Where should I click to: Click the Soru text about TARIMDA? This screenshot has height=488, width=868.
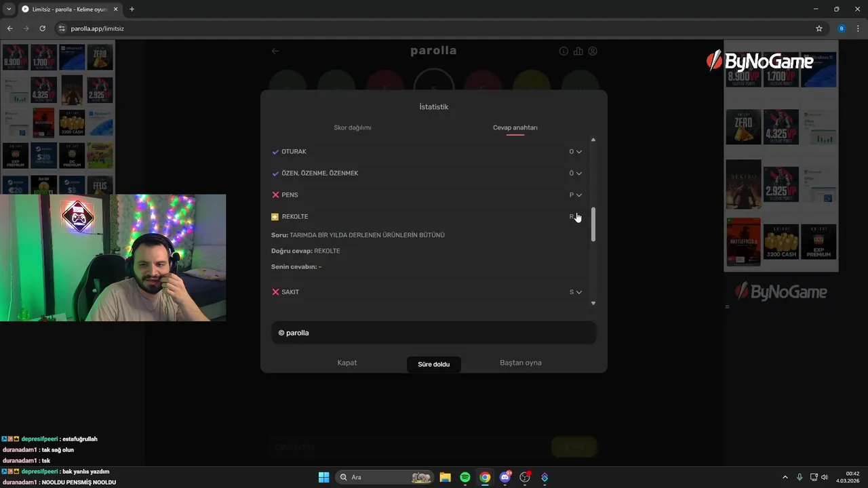click(x=358, y=235)
